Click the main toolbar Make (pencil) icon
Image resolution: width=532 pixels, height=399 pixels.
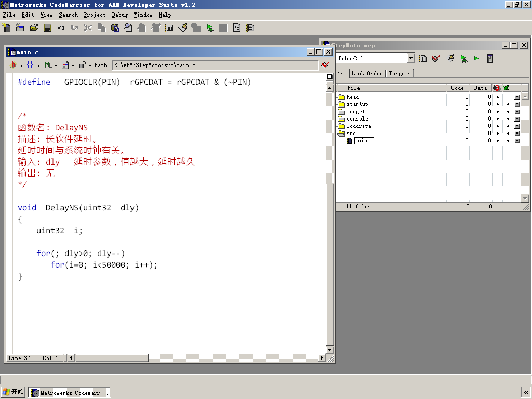coord(182,28)
